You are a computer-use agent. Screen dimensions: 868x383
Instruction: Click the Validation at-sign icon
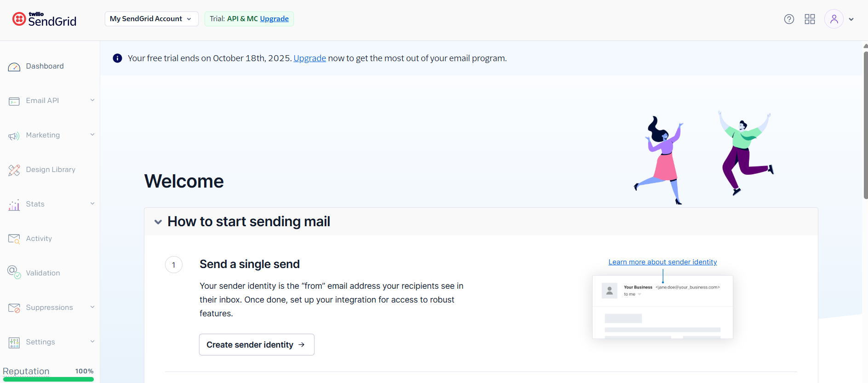[14, 272]
